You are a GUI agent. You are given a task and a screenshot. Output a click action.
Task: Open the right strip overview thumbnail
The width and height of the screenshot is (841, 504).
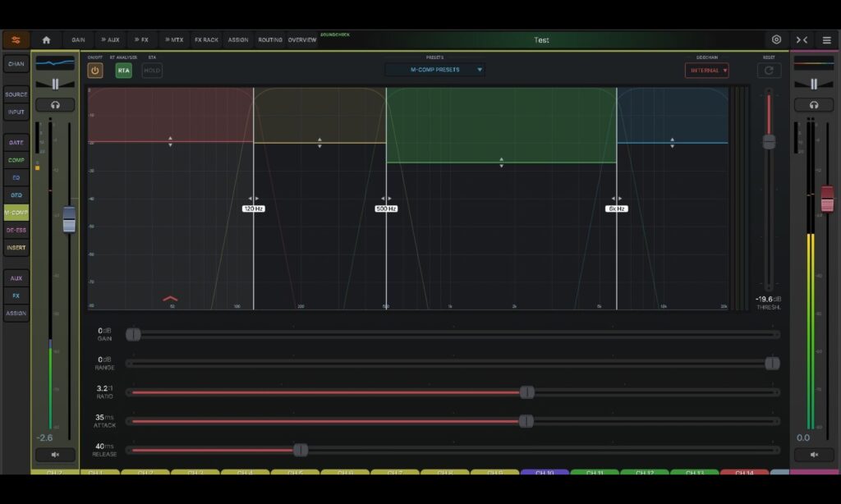tap(814, 63)
